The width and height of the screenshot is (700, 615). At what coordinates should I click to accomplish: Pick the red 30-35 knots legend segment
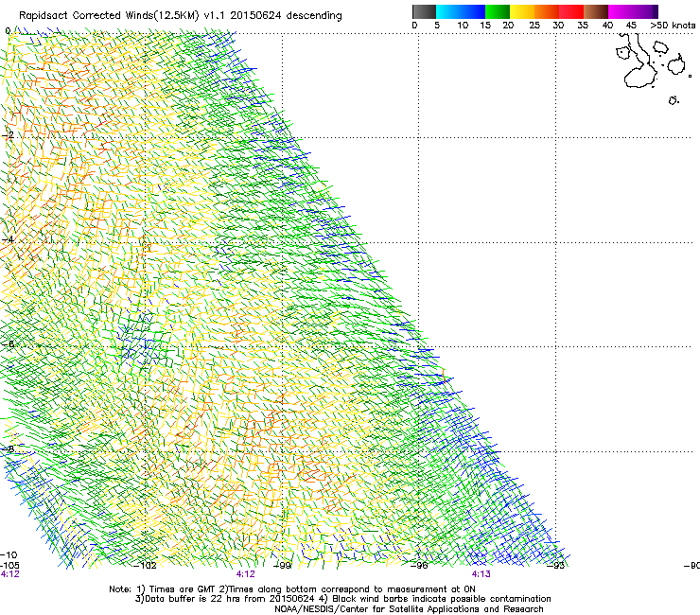[x=571, y=11]
